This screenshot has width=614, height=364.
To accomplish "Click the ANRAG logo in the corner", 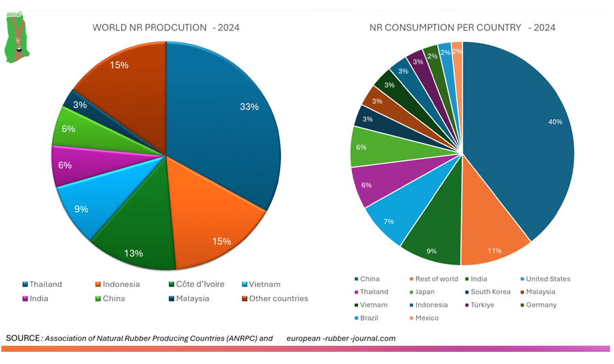I will pyautogui.click(x=16, y=37).
